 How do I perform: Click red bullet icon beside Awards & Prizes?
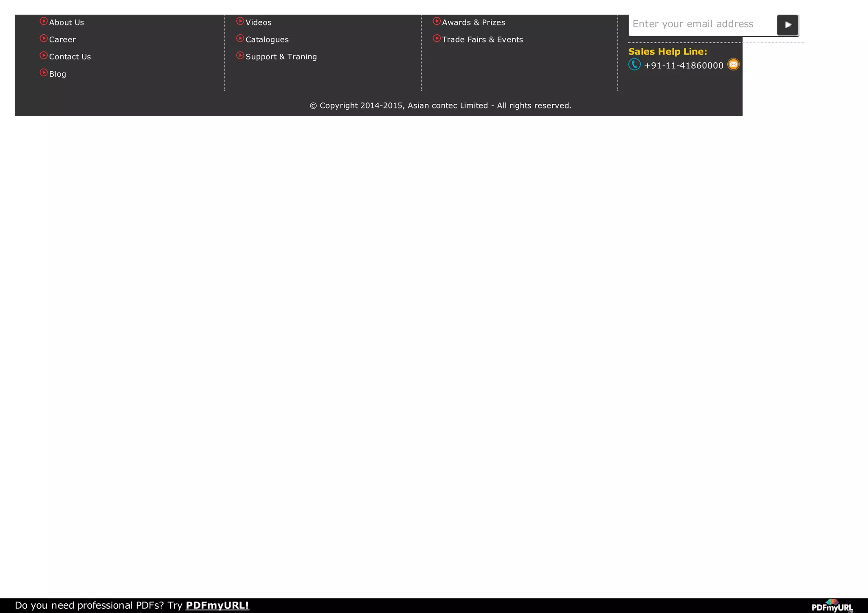click(x=437, y=21)
